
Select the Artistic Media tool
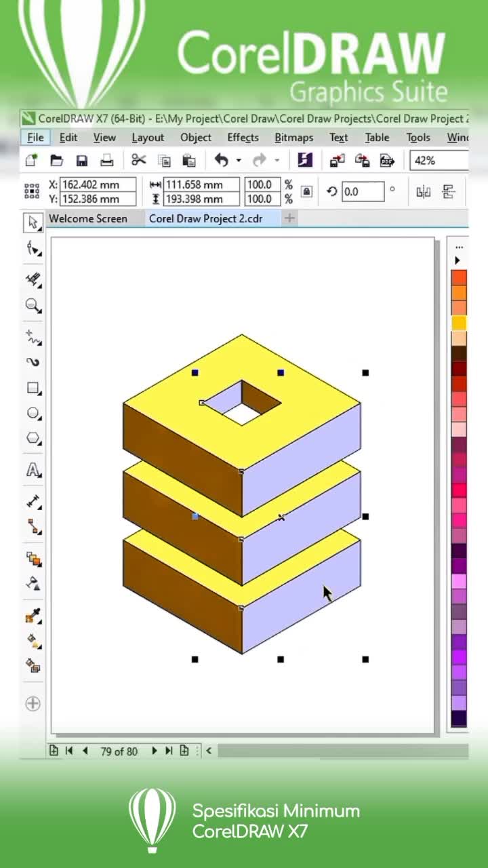(x=33, y=361)
